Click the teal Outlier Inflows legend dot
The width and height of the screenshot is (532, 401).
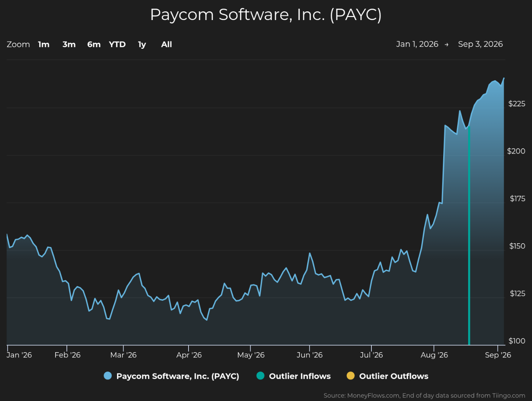260,376
